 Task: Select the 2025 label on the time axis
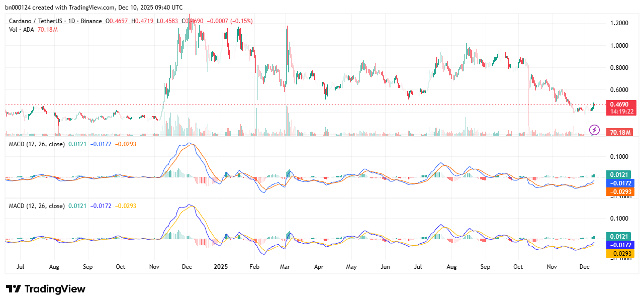(x=220, y=267)
